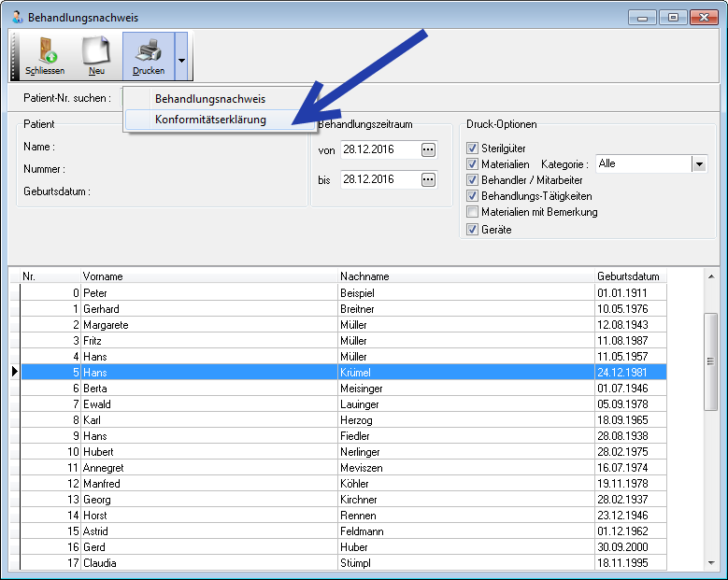Click highlighted row Hans Krümel

point(344,372)
